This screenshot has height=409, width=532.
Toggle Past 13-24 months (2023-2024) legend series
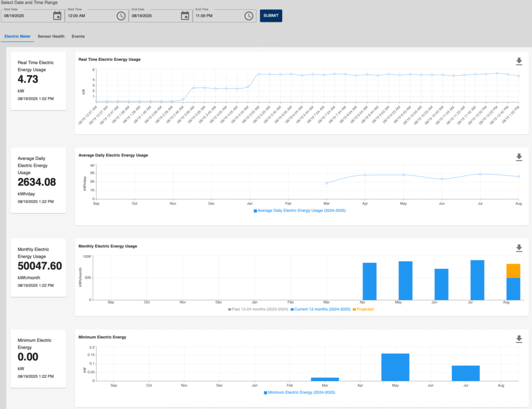click(257, 309)
